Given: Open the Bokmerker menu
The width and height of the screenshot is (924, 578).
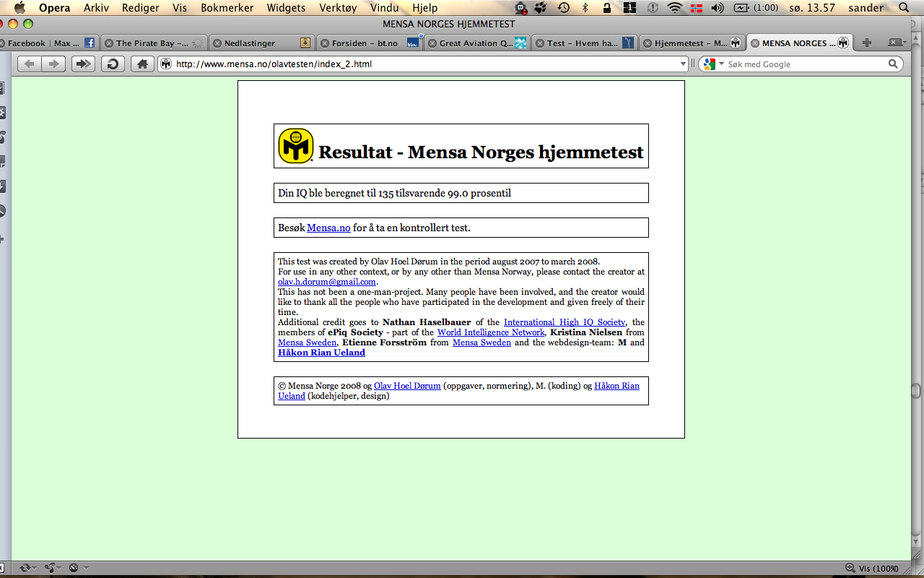Looking at the screenshot, I should [x=227, y=8].
